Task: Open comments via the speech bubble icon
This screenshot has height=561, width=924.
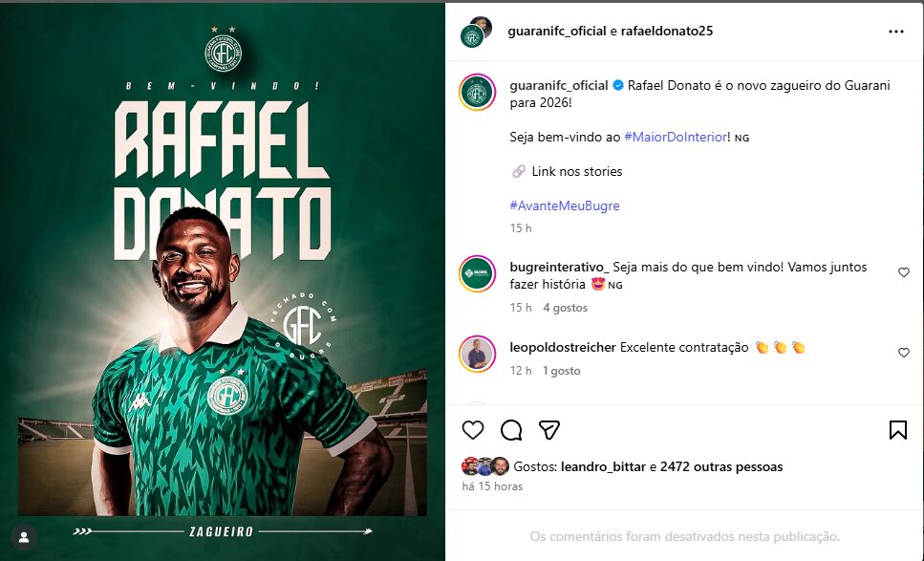Action: [511, 430]
